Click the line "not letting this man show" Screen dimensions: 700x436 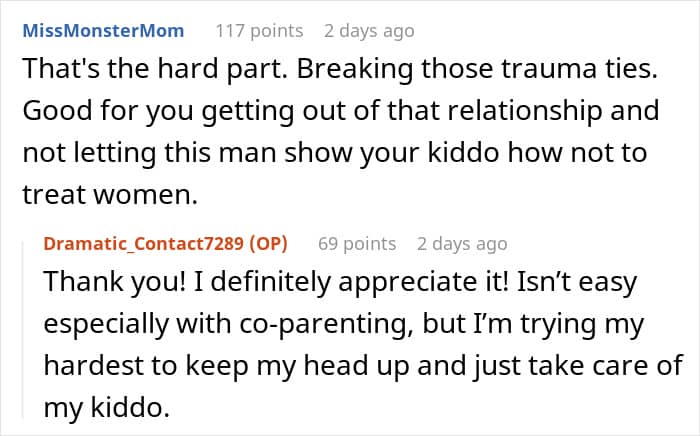[x=335, y=153]
